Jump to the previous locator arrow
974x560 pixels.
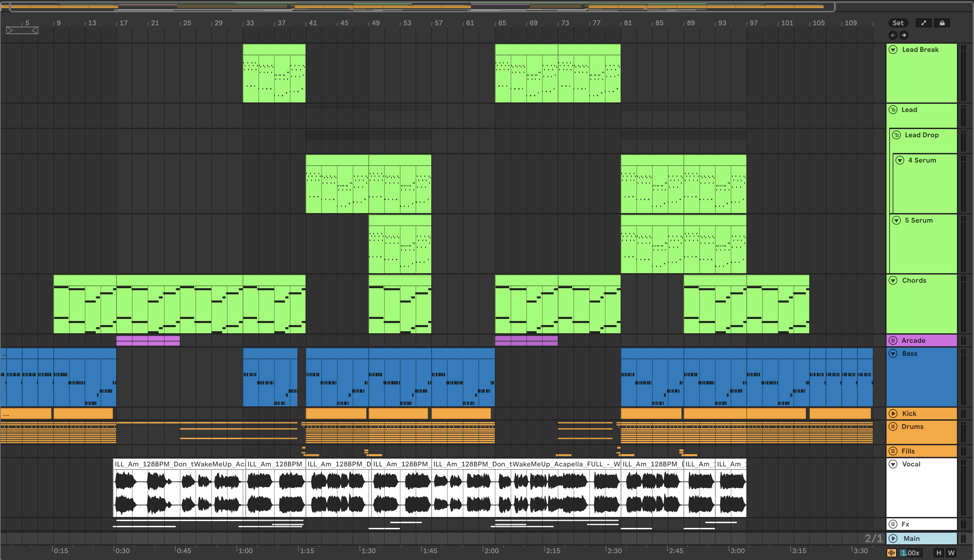coord(893,36)
